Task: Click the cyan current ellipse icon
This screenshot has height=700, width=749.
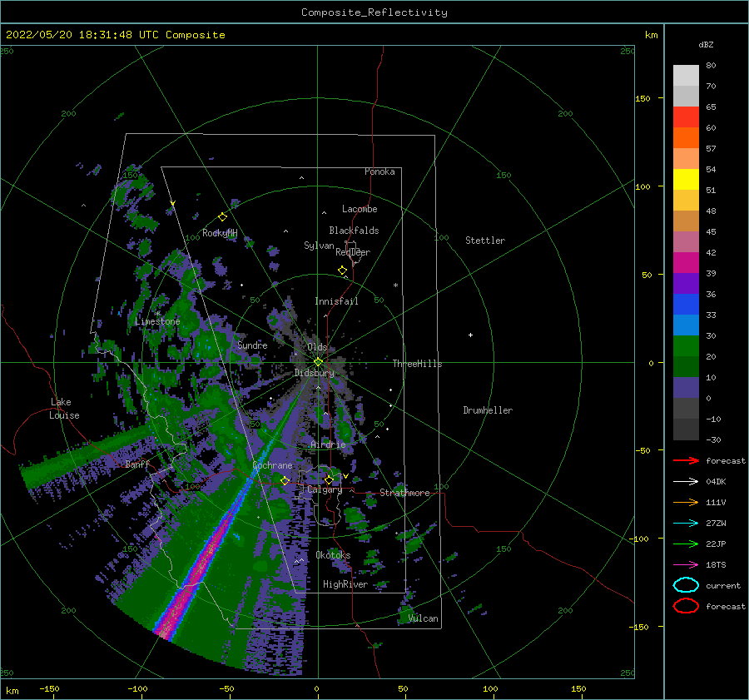Action: [x=686, y=585]
